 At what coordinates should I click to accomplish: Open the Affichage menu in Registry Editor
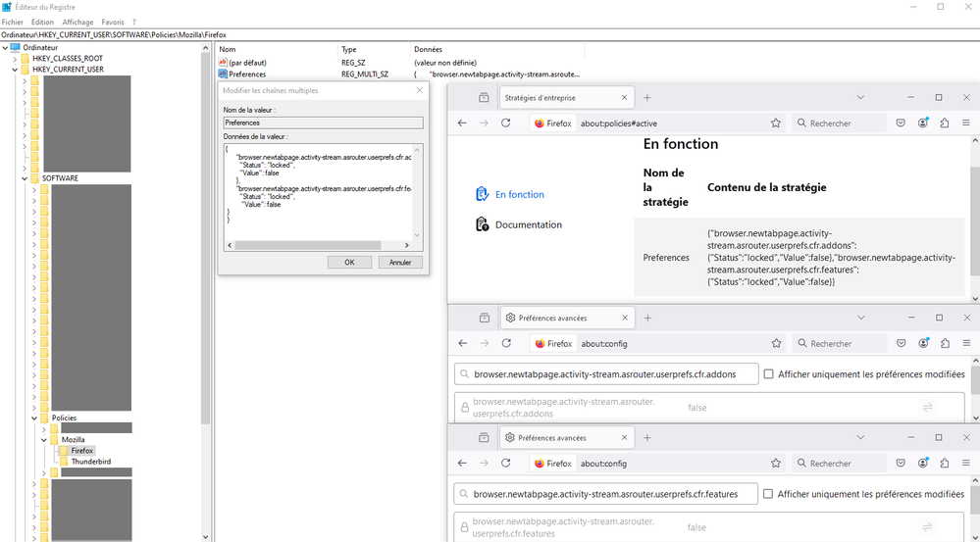[x=77, y=22]
